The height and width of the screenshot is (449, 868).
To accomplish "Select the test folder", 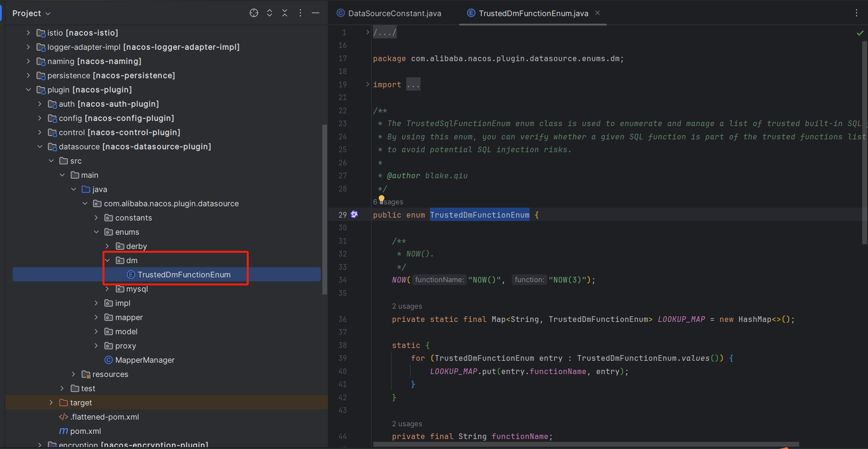I will [83, 388].
